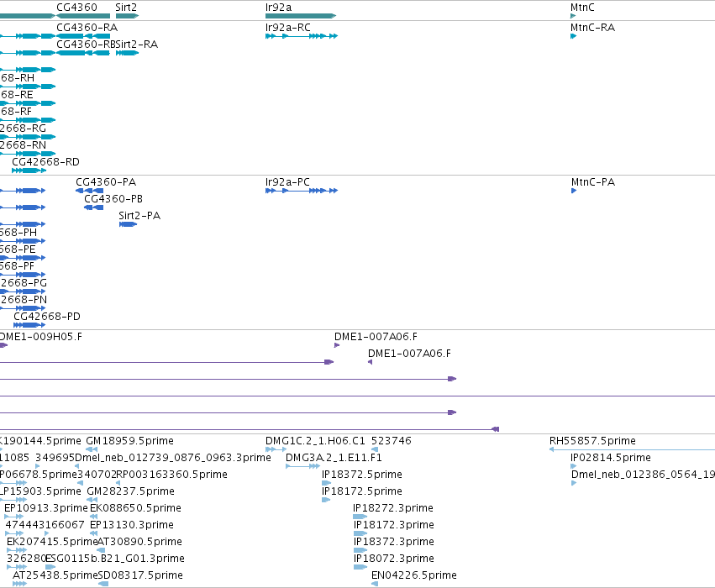Viewport: 715px width, 588px height.
Task: Select the AT25438.5prime EST label
Action: (55, 576)
